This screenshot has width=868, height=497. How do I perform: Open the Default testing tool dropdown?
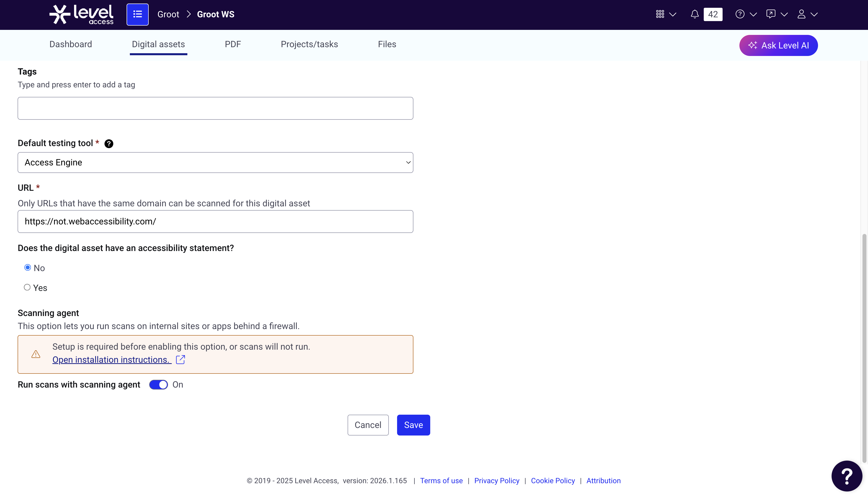point(215,162)
